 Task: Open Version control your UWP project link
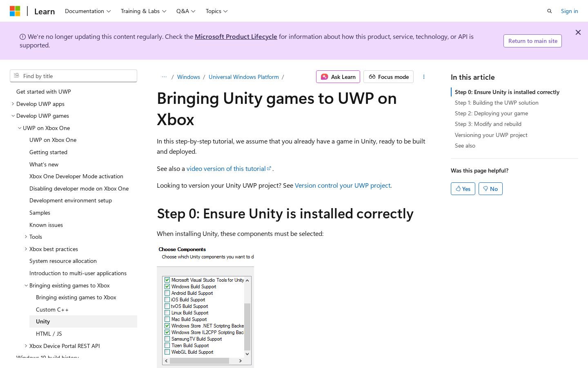(343, 185)
